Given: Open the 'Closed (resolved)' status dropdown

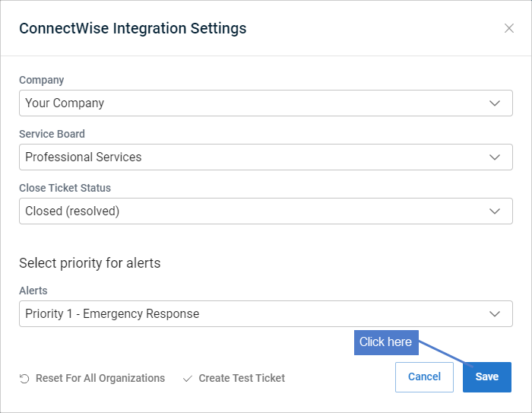Looking at the screenshot, I should click(x=266, y=211).
